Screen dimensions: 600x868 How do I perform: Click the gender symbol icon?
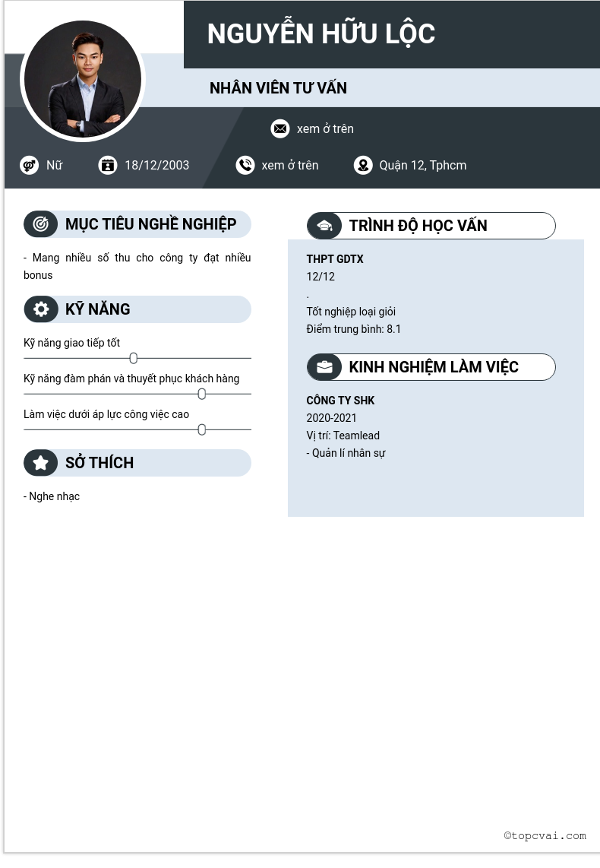click(x=30, y=165)
